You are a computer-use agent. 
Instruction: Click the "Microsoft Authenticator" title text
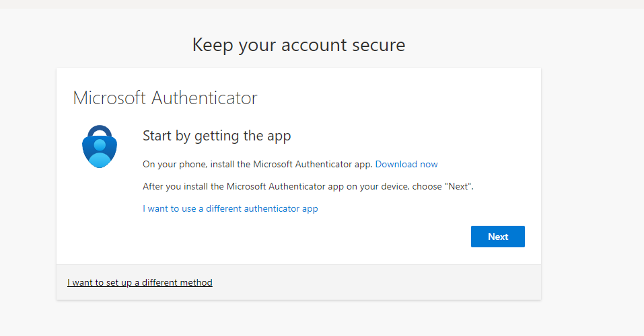[165, 98]
